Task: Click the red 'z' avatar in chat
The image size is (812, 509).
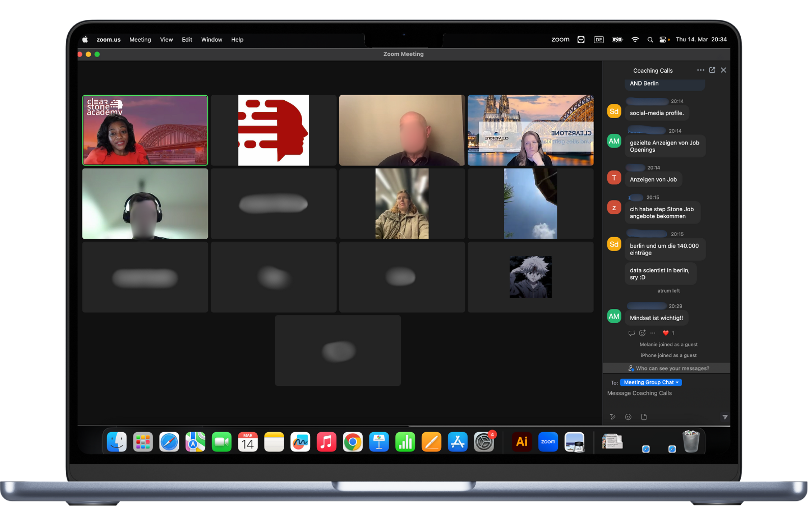Action: click(614, 208)
